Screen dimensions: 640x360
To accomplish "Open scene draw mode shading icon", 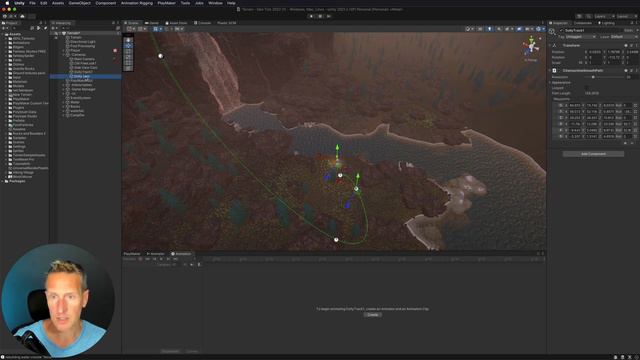I will (468, 29).
